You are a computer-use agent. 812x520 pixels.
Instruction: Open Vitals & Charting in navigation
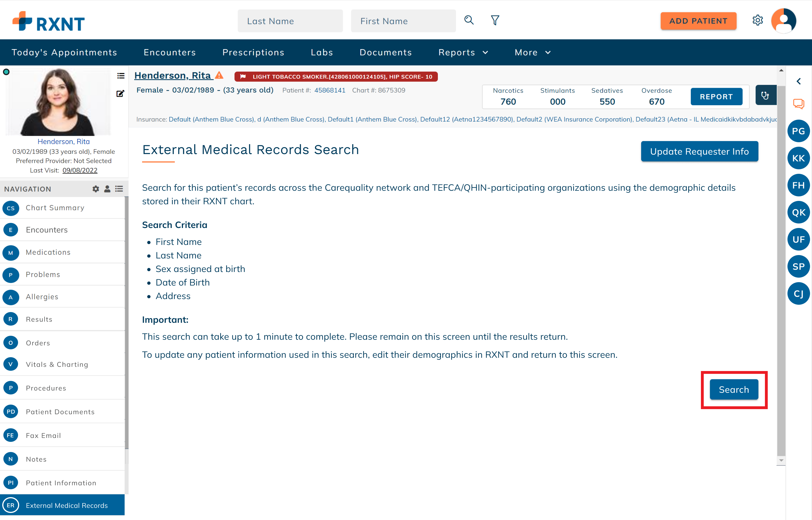coord(62,364)
